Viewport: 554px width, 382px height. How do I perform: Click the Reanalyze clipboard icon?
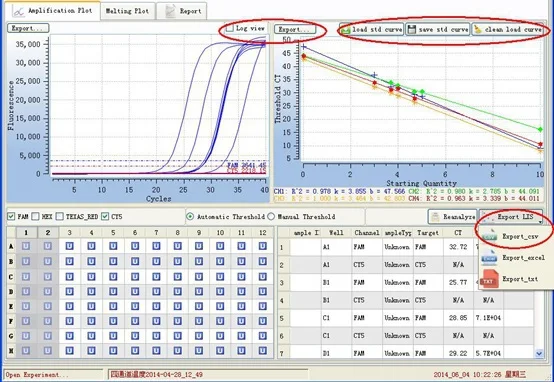click(x=436, y=217)
